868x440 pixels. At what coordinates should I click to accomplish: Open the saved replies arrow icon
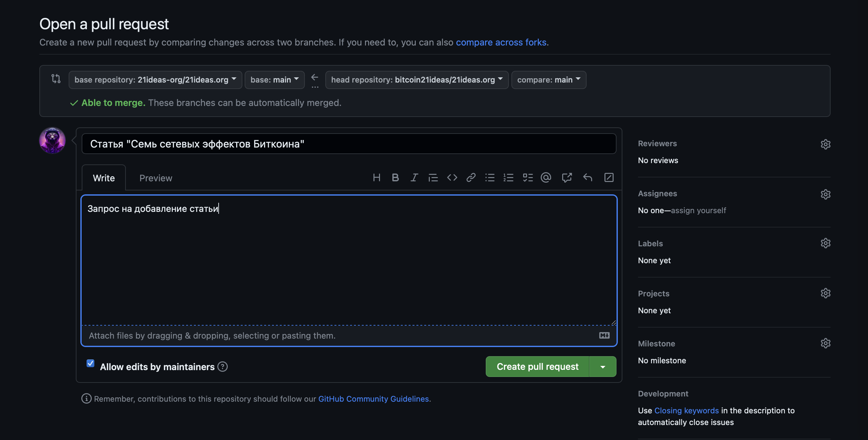[587, 177]
